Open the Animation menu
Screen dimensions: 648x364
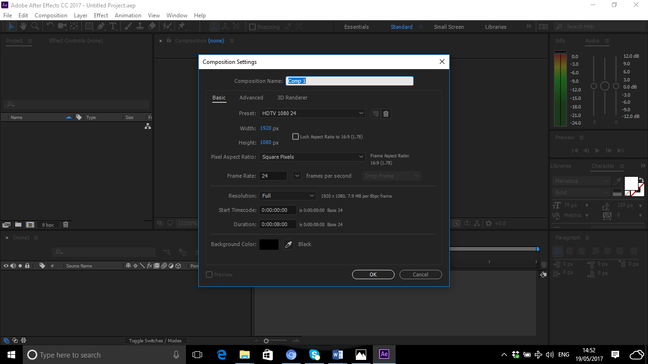[128, 15]
